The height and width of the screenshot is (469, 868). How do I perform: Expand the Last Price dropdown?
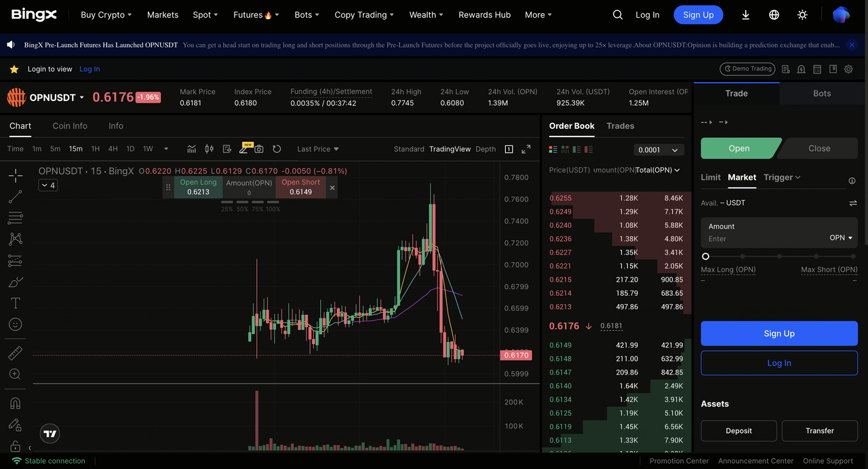pyautogui.click(x=317, y=149)
